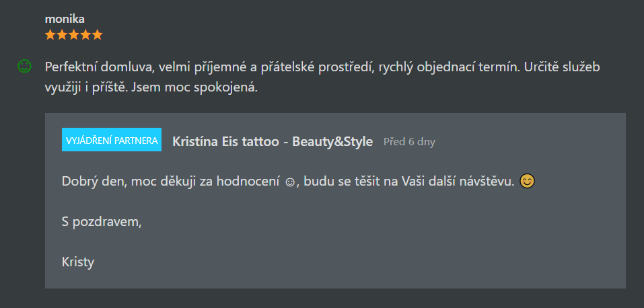This screenshot has width=644, height=308.
Task: Click the green smiley face icon
Action: [24, 66]
